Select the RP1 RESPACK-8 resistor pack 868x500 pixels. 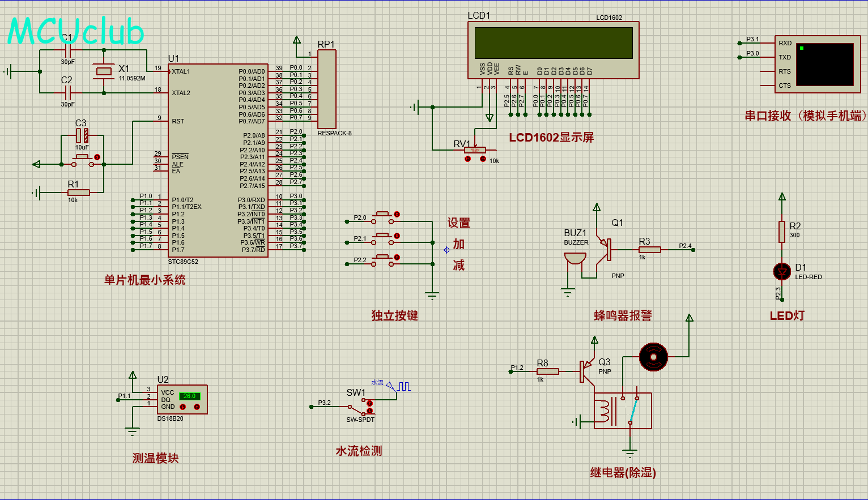[x=326, y=89]
